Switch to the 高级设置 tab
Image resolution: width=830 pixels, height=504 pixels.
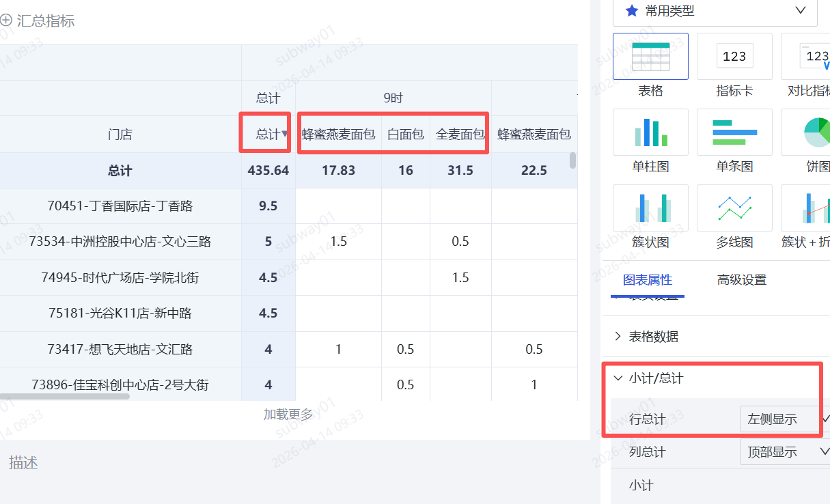tap(741, 280)
